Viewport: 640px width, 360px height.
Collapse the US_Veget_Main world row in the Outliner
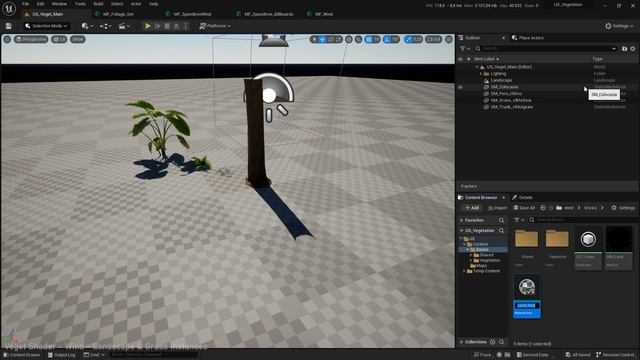click(477, 67)
